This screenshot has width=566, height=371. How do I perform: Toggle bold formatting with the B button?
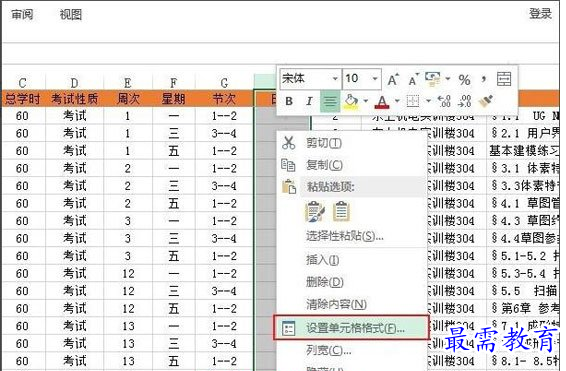[x=289, y=101]
